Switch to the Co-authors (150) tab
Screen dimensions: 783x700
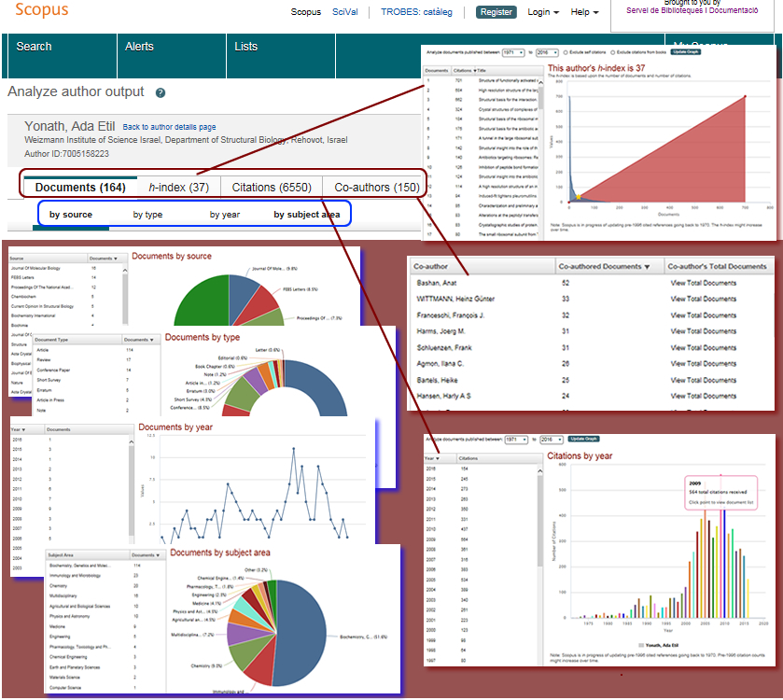coord(377,188)
